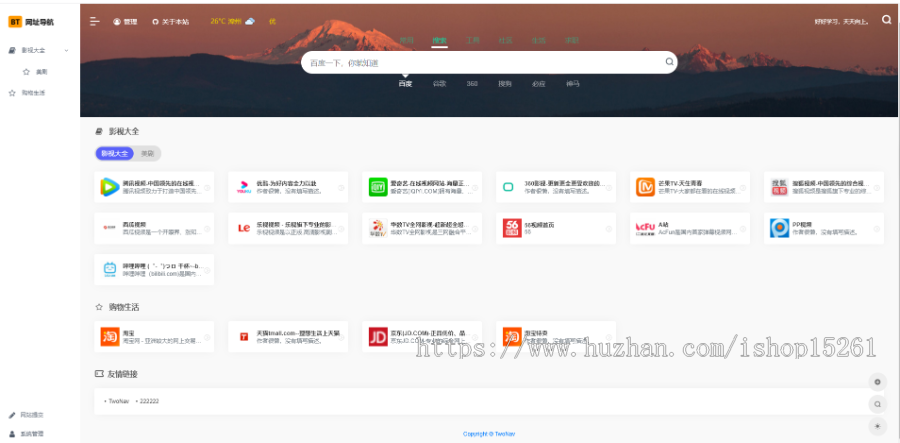Select 百度 as the search engine

(x=405, y=84)
